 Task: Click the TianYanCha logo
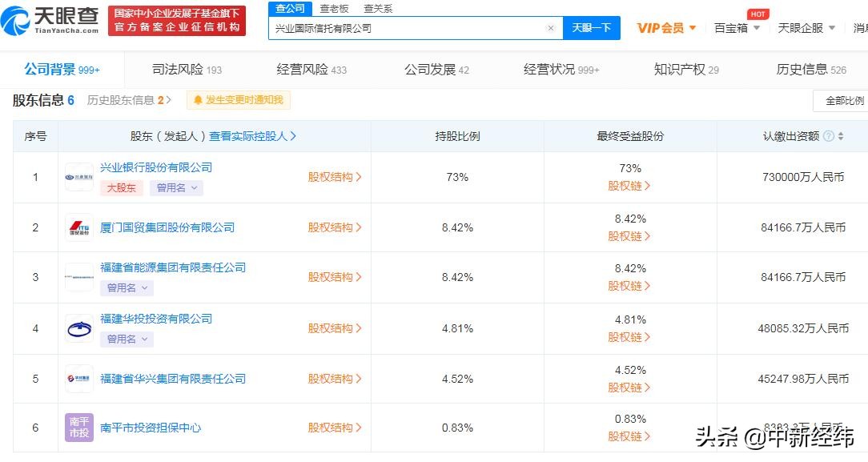point(50,21)
